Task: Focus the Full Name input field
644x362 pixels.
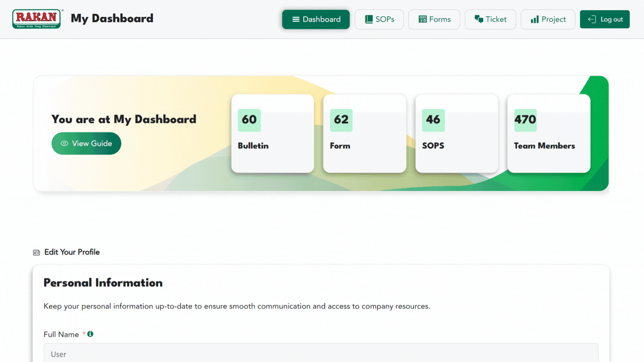Action: pos(320,354)
